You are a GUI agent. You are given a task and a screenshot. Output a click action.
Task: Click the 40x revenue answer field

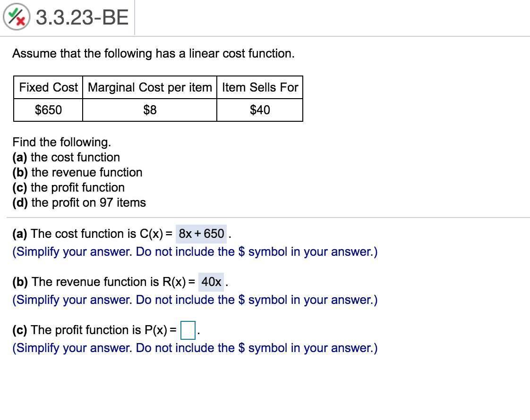[211, 282]
